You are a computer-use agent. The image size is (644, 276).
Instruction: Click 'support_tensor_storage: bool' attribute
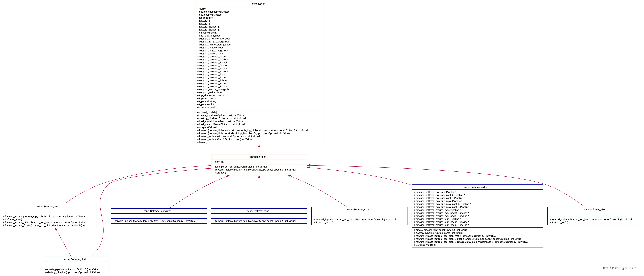[215, 90]
